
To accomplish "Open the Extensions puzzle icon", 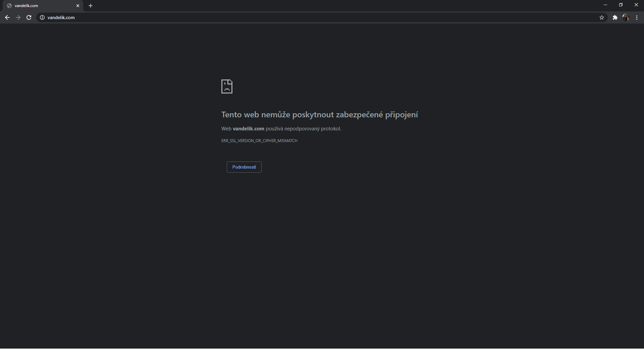I will tap(615, 17).
